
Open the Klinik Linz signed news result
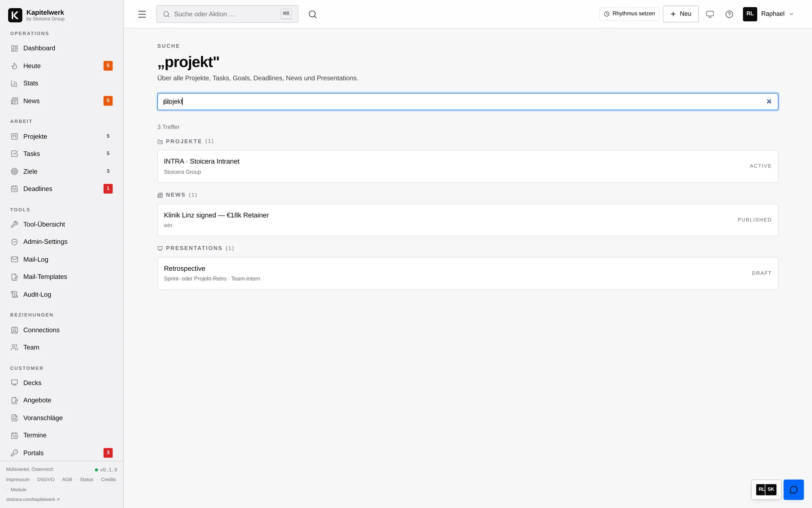(x=468, y=220)
